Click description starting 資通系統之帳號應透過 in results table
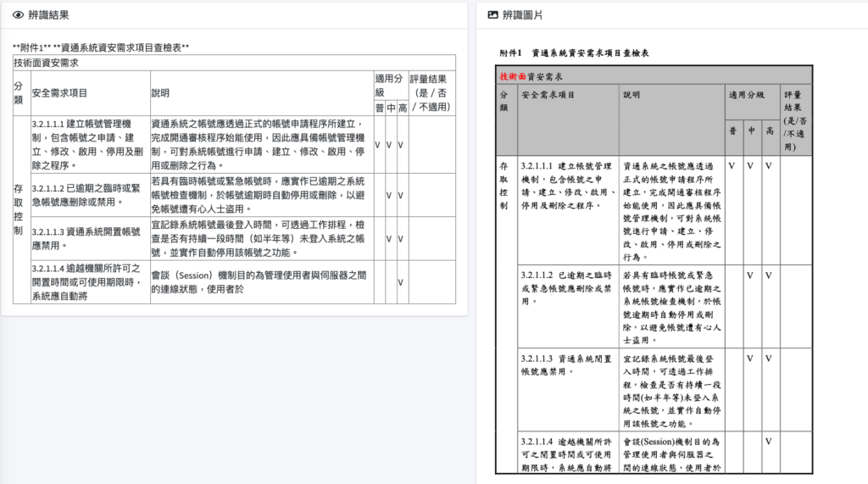Screen dimensions: 868x484 [x=262, y=145]
